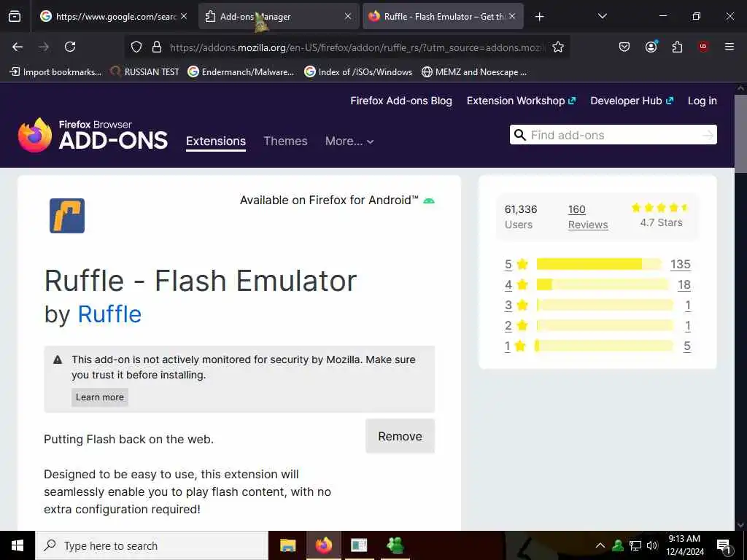Open the tracking protection shield icon
Image resolution: width=747 pixels, height=560 pixels.
click(x=136, y=47)
